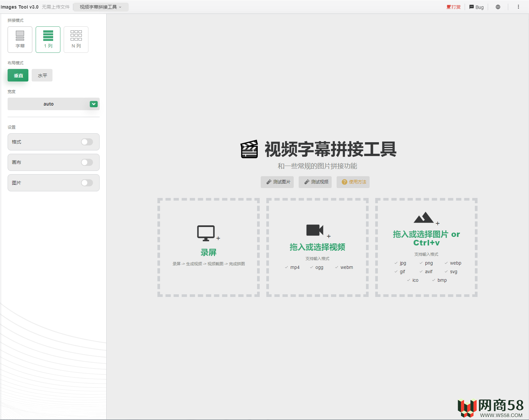Image resolution: width=529 pixels, height=420 pixels.
Task: Click 拖入或选择图片 or Ctrl+v area
Action: 426,238
